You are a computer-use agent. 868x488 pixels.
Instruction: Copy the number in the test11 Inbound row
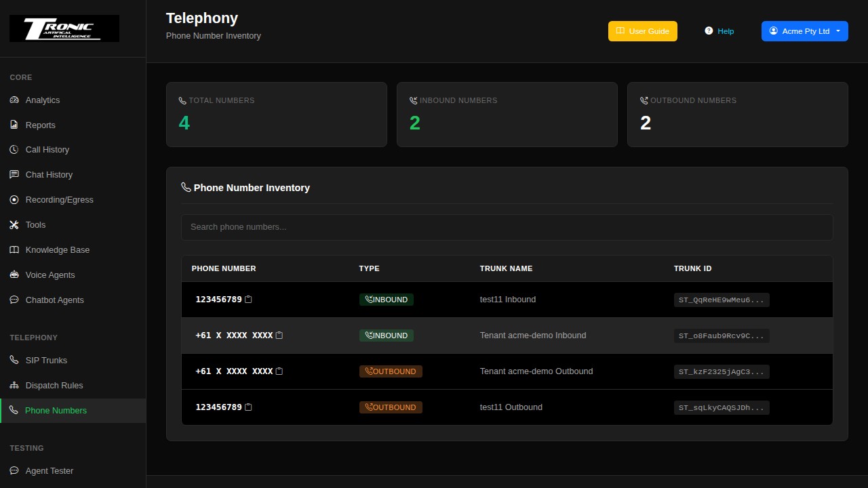pos(248,300)
